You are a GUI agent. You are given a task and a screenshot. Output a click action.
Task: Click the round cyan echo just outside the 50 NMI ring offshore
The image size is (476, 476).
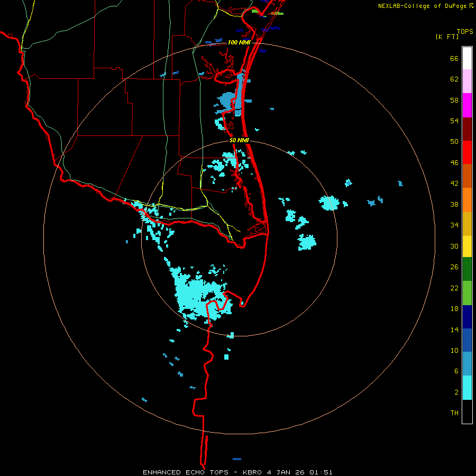[x=329, y=203]
